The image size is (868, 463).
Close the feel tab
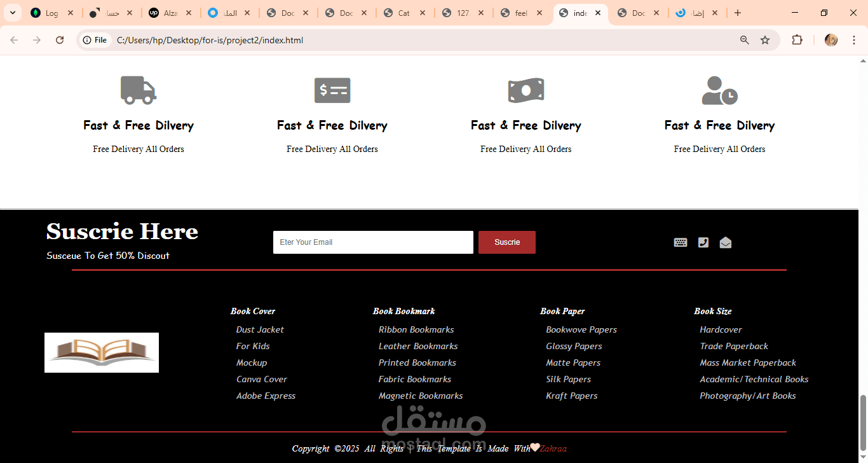pos(539,13)
